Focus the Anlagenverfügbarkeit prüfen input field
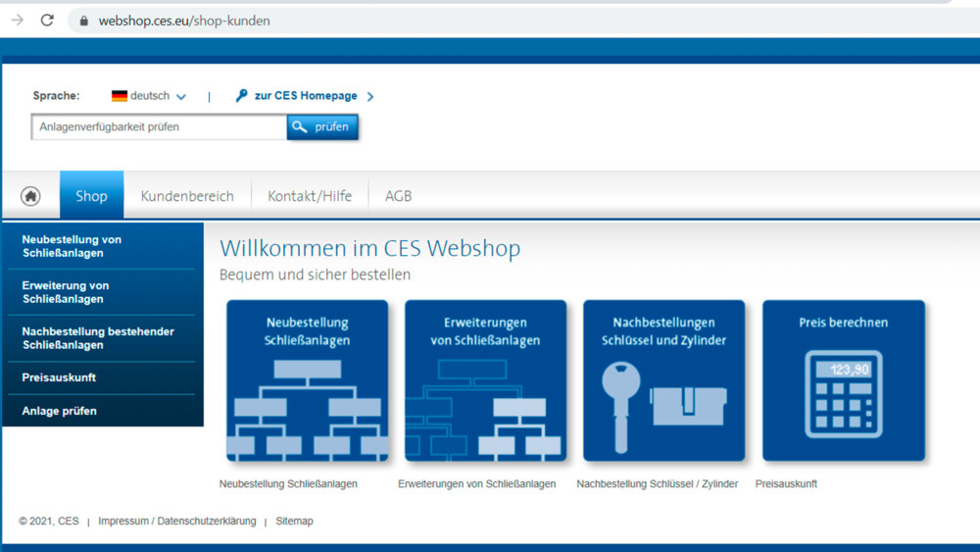 click(x=160, y=126)
